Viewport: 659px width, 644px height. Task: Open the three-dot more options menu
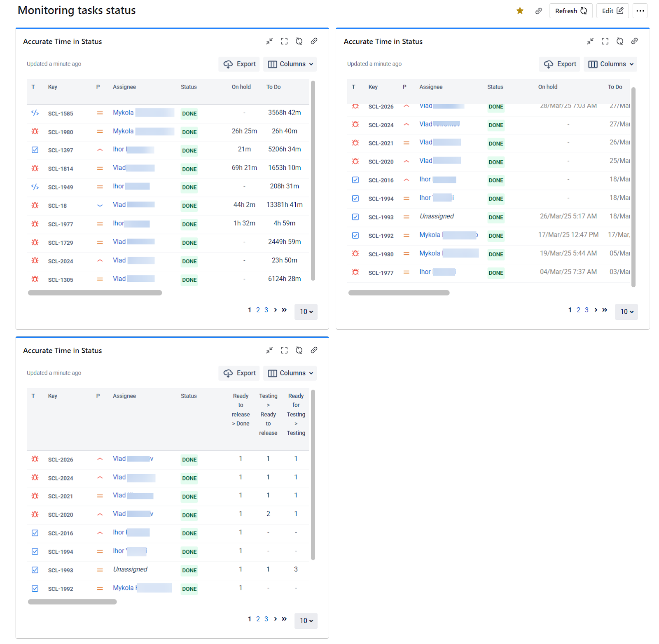[640, 11]
